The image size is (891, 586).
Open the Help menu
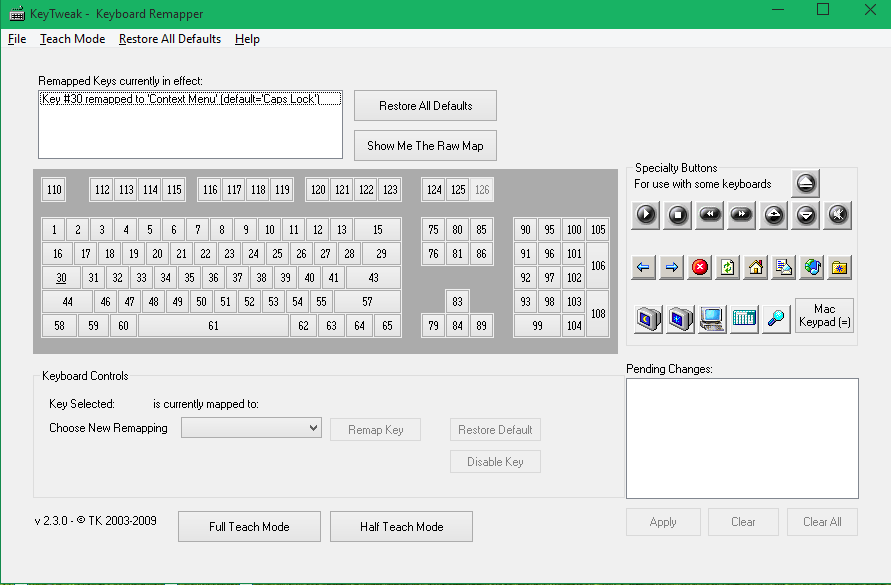[x=247, y=39]
